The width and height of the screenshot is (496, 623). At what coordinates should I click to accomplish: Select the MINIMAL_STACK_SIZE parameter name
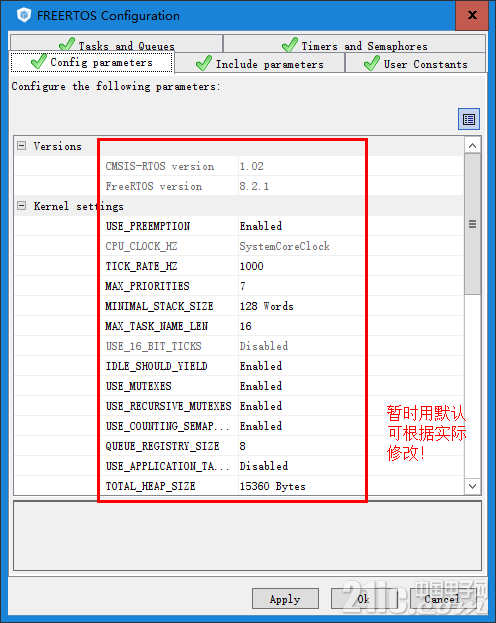(159, 306)
